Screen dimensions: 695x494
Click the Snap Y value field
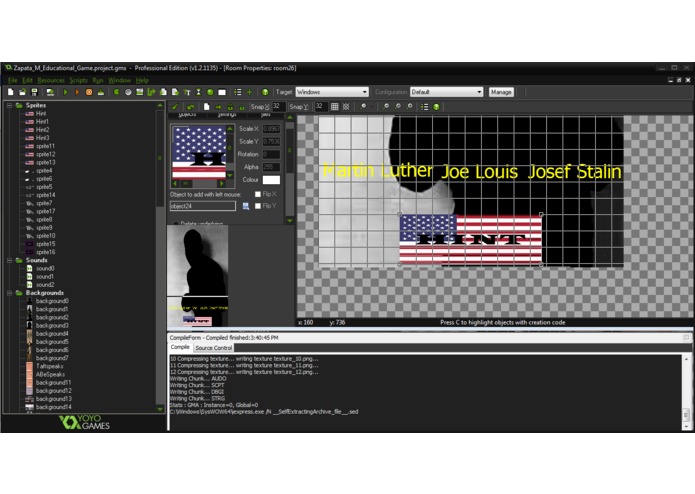[x=321, y=107]
